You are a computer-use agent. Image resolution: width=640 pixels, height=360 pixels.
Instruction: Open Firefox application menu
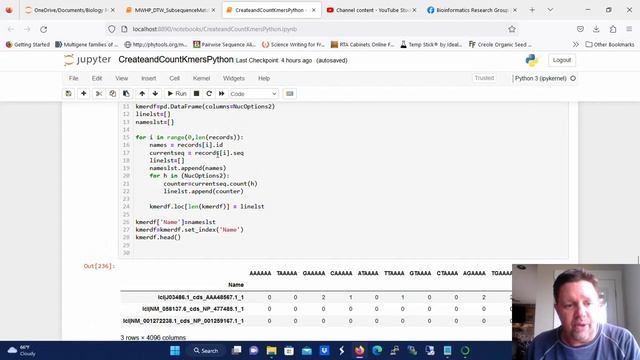pos(629,29)
